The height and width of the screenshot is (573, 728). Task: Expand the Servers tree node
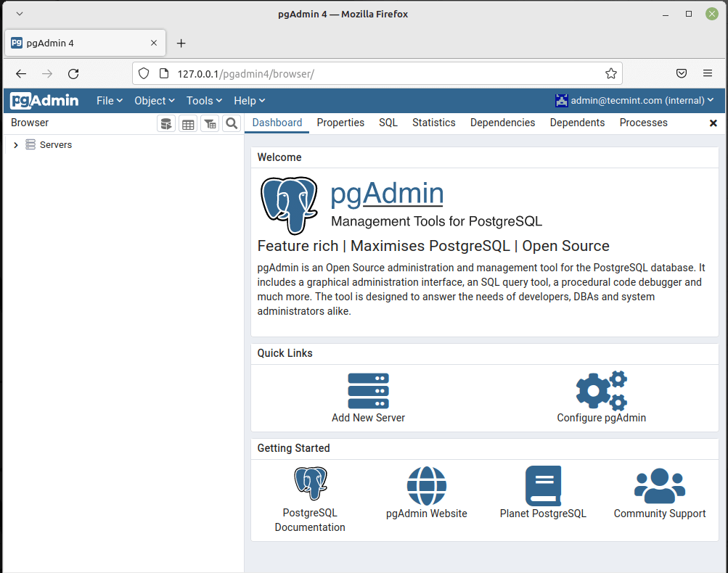tap(16, 145)
